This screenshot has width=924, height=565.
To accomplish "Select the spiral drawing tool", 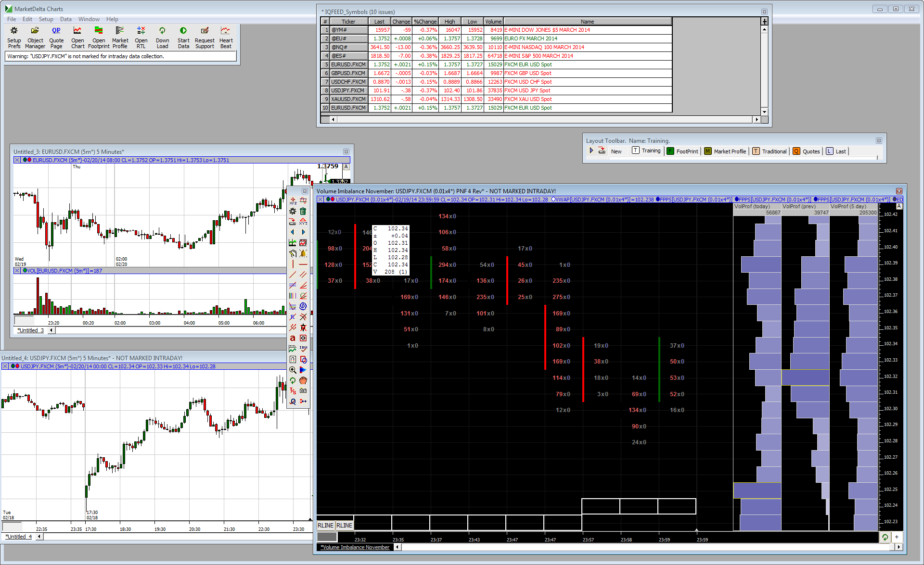I will coord(303,306).
